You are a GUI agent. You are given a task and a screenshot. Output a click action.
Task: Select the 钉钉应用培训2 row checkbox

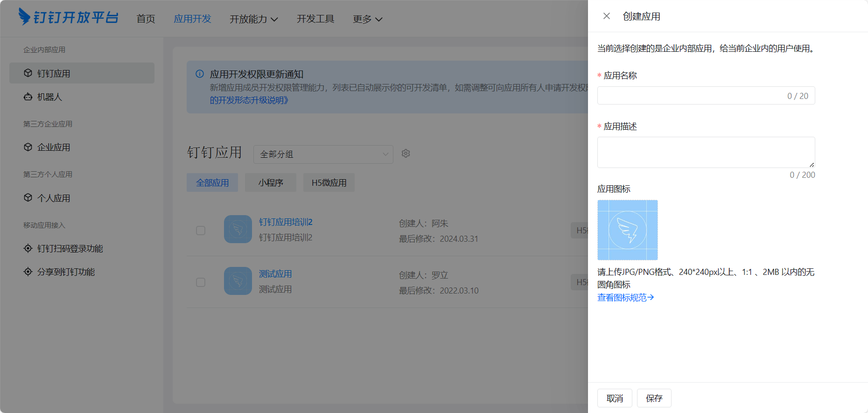click(x=201, y=231)
